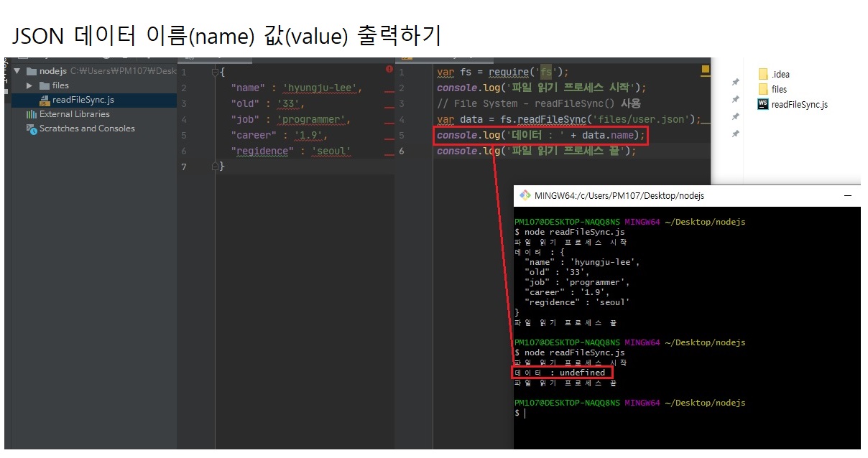Screen dimensions: 868x458
Task: Click the red error indicator in JSON editor
Action: [389, 69]
